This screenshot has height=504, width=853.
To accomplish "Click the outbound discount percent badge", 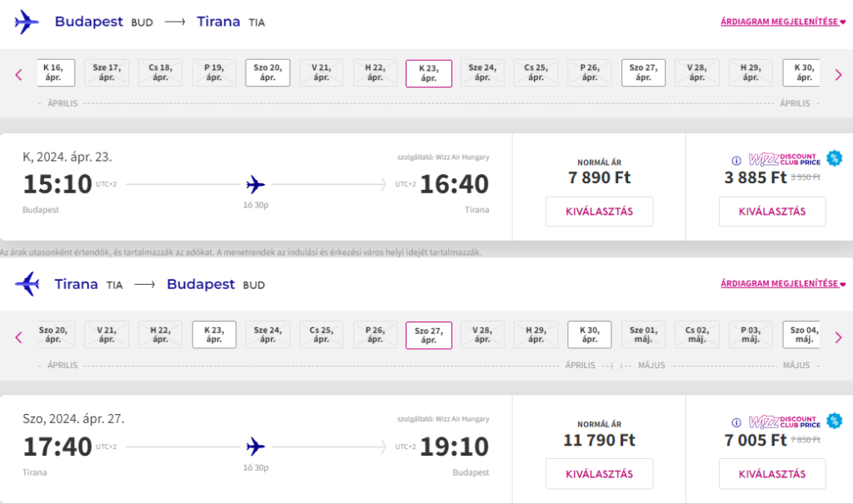I will [x=834, y=158].
